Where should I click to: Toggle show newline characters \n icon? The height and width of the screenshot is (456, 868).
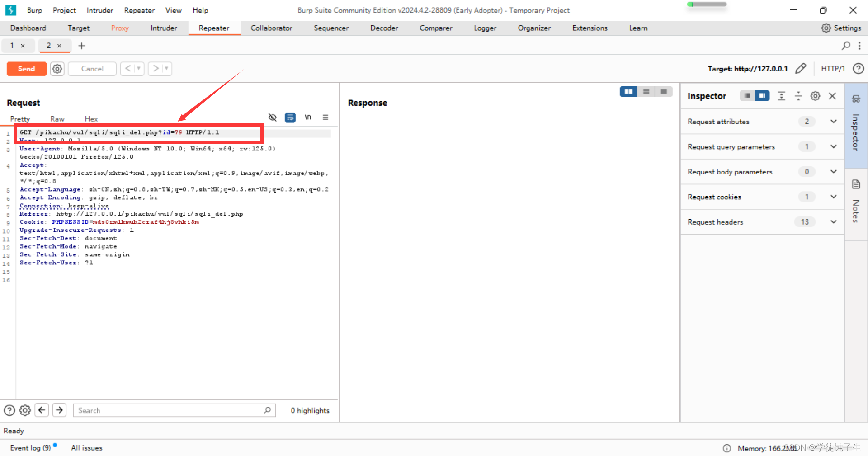point(308,118)
